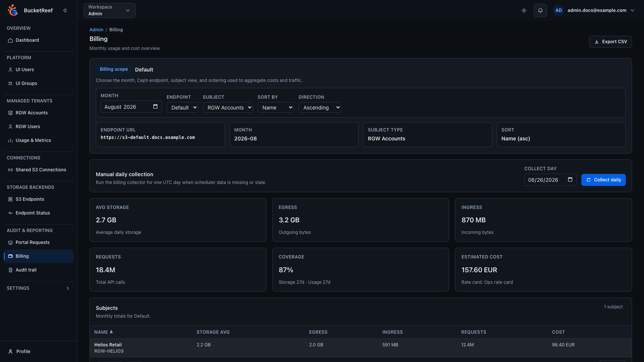Click the Dashboard home icon
The image size is (644, 362).
click(x=10, y=40)
